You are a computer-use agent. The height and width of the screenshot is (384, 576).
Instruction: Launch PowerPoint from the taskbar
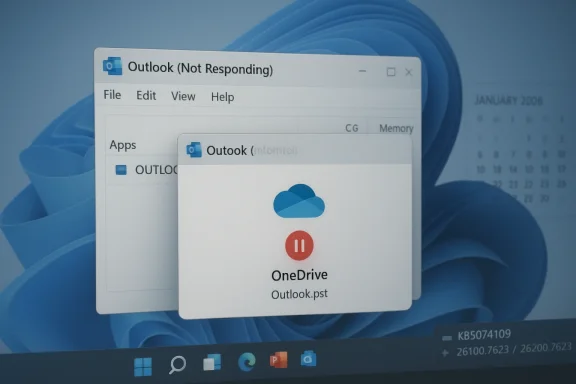tap(278, 360)
